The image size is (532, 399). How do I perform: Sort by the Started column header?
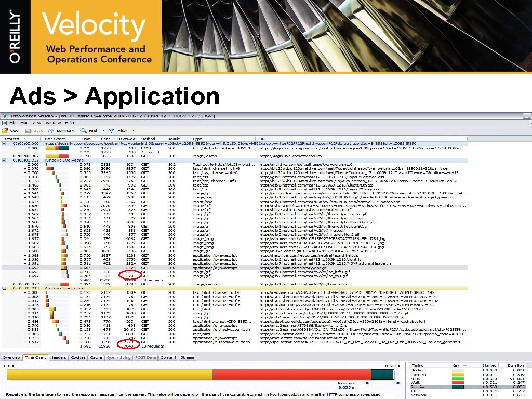(x=21, y=139)
